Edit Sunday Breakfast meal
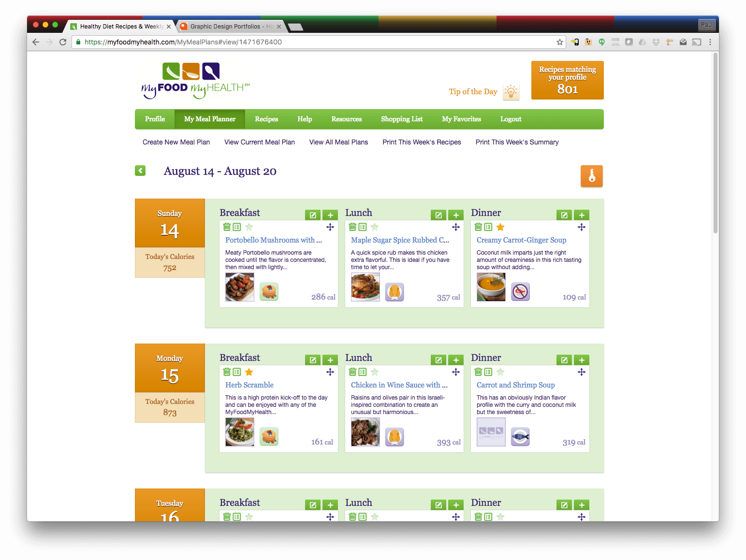The image size is (746, 560). click(x=313, y=215)
